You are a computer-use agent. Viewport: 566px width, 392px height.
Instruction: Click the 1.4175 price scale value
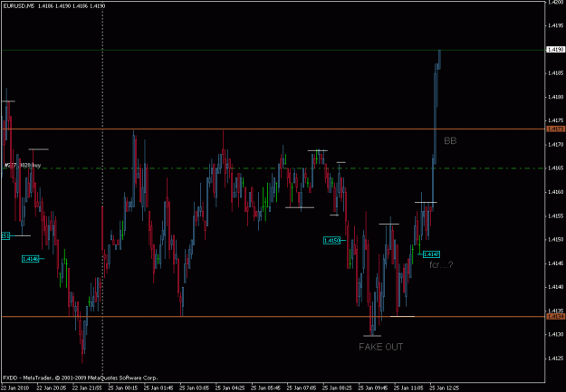(555, 121)
